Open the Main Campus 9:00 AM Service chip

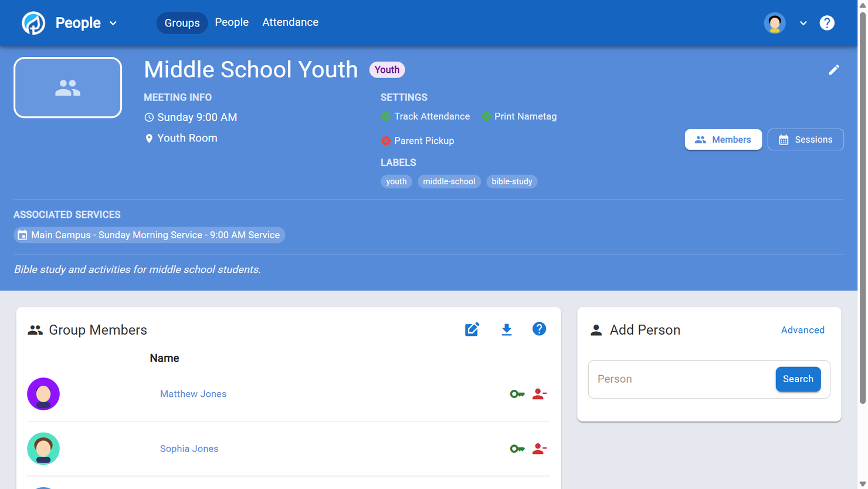coord(150,235)
